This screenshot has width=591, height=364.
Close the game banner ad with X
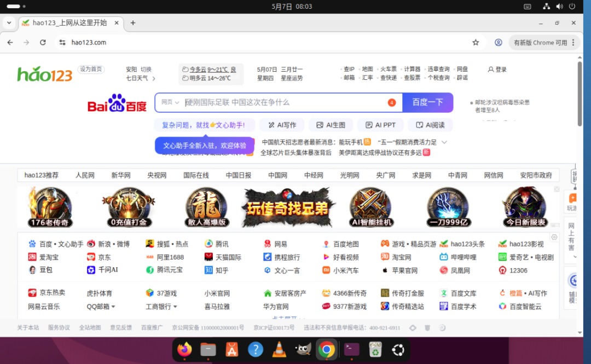coord(557,189)
